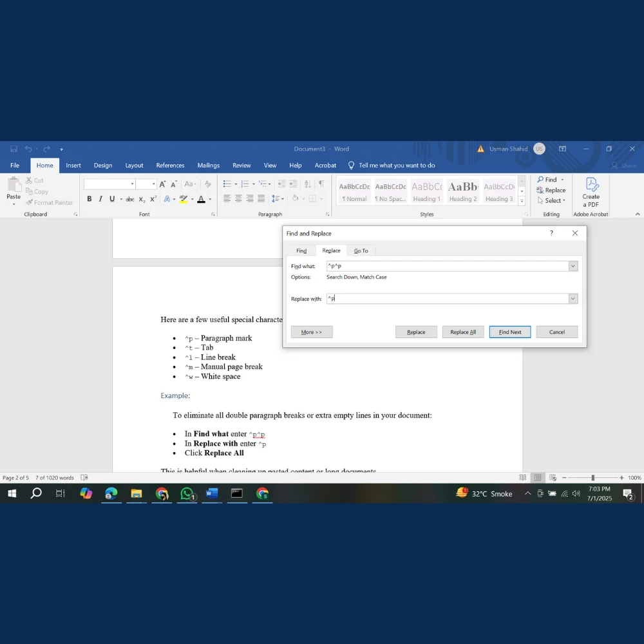
Task: Expand the font size combo box
Action: click(x=154, y=184)
